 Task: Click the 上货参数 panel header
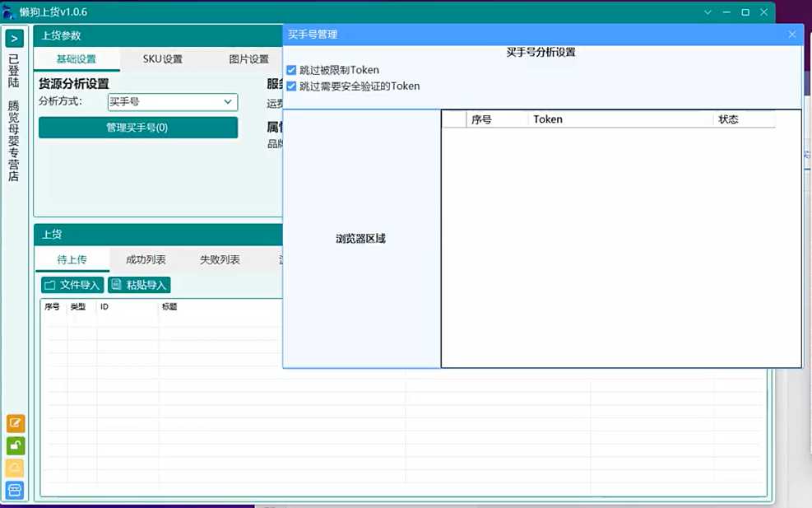click(x=158, y=35)
